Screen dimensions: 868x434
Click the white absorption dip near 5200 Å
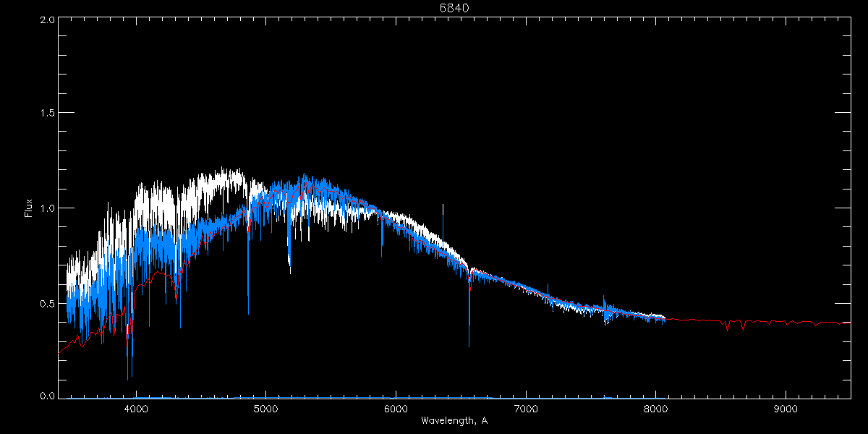point(289,268)
